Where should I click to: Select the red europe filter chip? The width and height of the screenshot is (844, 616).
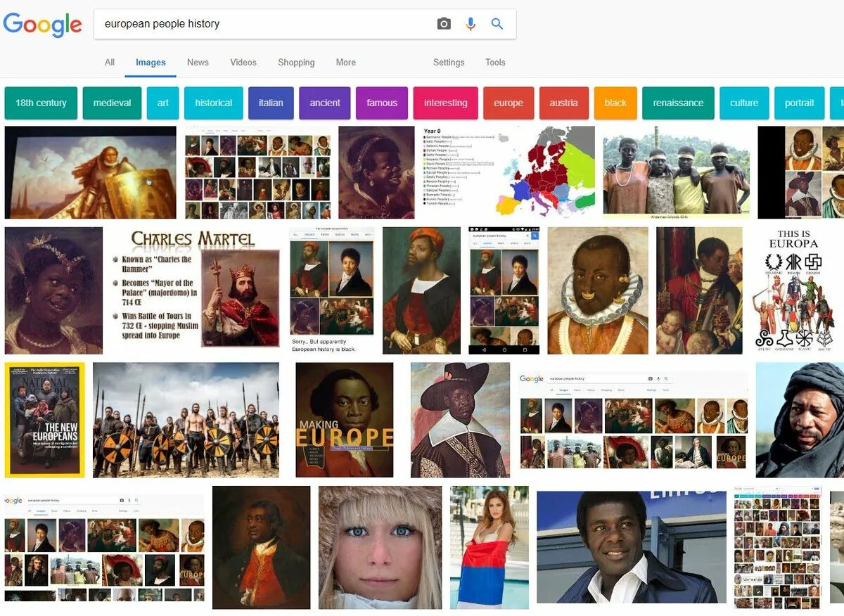[509, 103]
